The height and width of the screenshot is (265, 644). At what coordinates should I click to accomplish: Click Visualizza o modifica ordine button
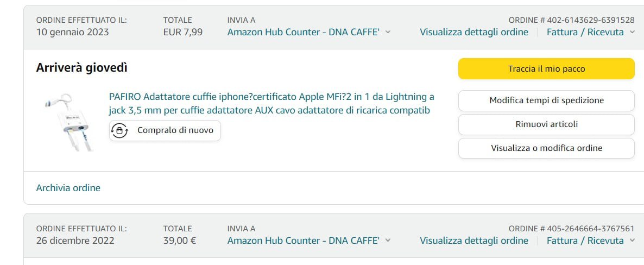(546, 148)
